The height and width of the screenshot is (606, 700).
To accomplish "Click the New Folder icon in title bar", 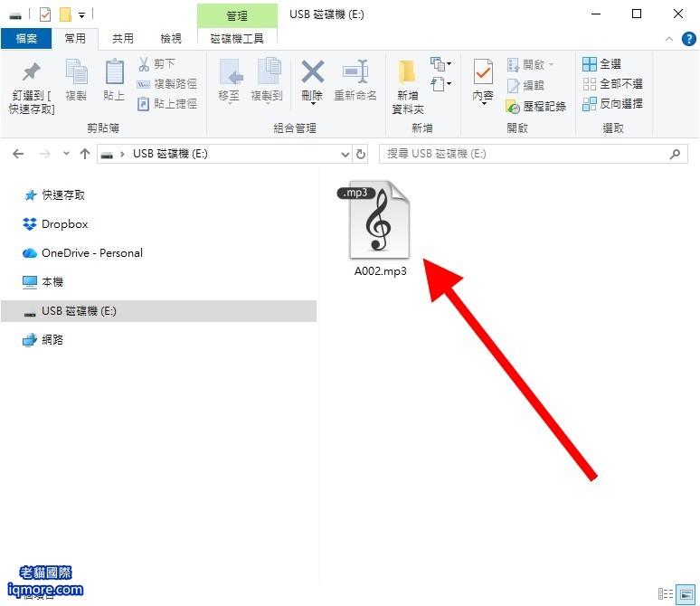I will (66, 14).
